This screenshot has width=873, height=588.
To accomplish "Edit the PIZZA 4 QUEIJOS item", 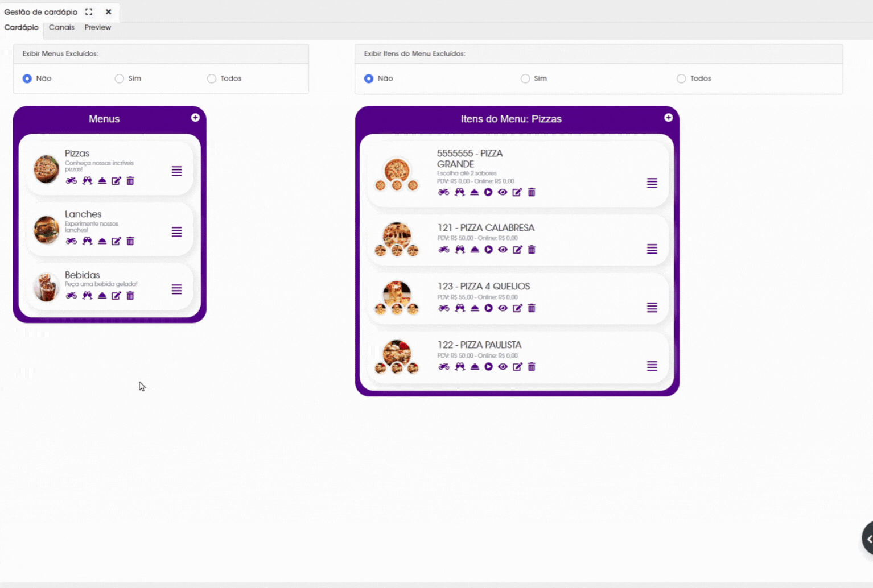I will pyautogui.click(x=517, y=308).
